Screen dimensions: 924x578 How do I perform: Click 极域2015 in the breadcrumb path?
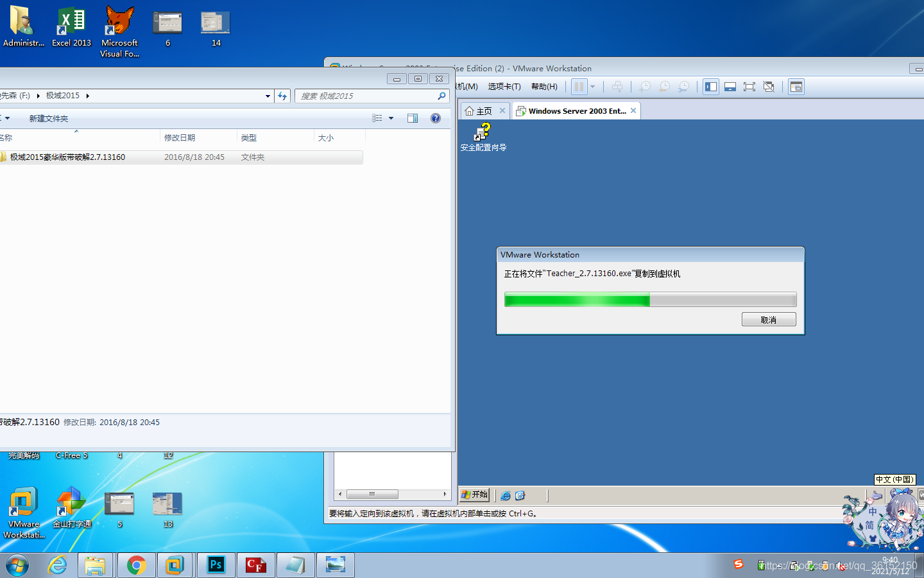tap(63, 96)
